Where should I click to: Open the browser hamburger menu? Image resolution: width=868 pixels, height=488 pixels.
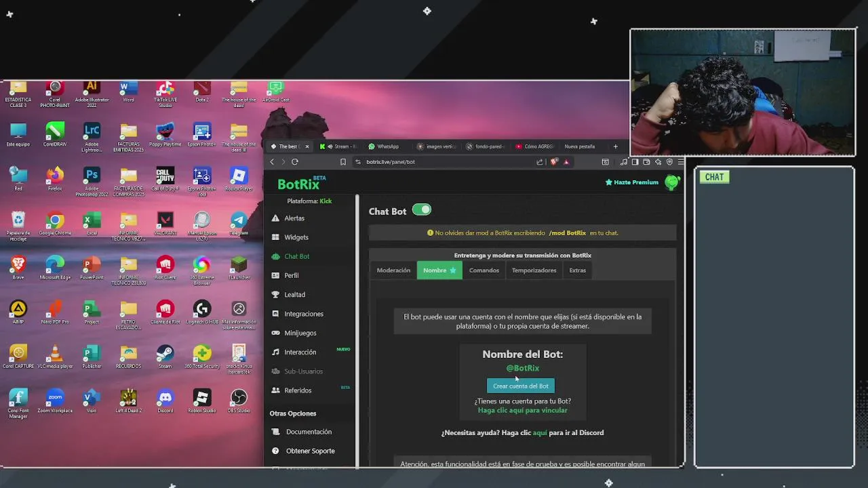click(x=680, y=162)
